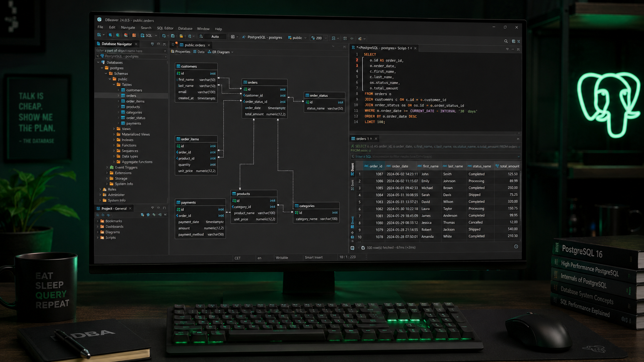Select the cell with first name Emily
644x362 pixels.
[x=430, y=181]
